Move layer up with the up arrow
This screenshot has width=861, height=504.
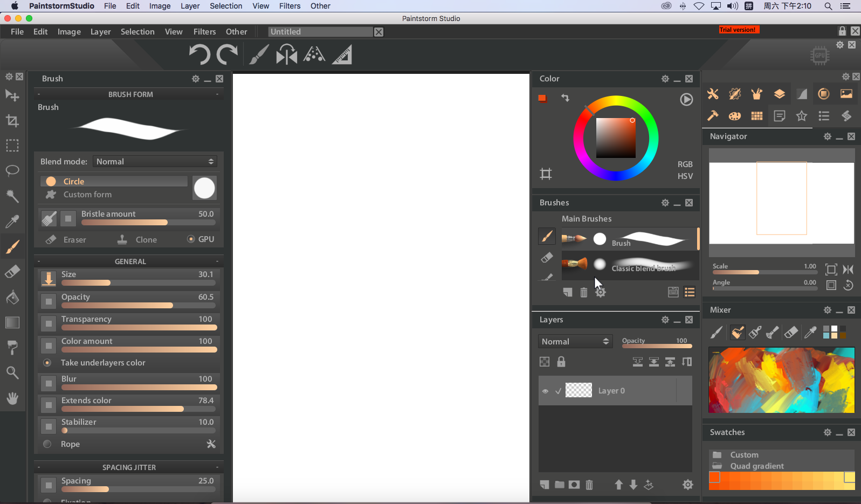618,485
